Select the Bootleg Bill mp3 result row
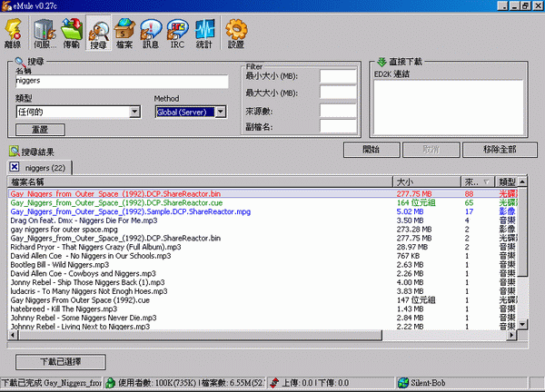Screen dimensions: 545x392 (x=263, y=265)
